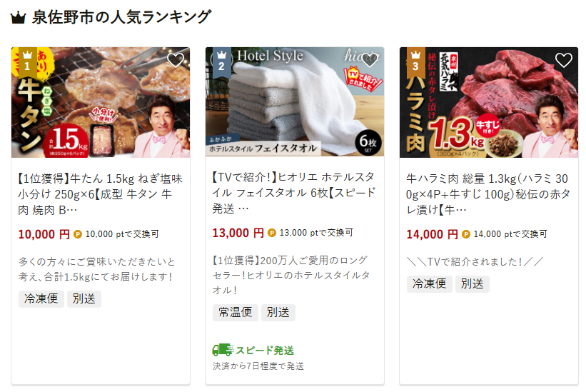Favorite the beef tongue 1.5kg item heart

pyautogui.click(x=176, y=60)
